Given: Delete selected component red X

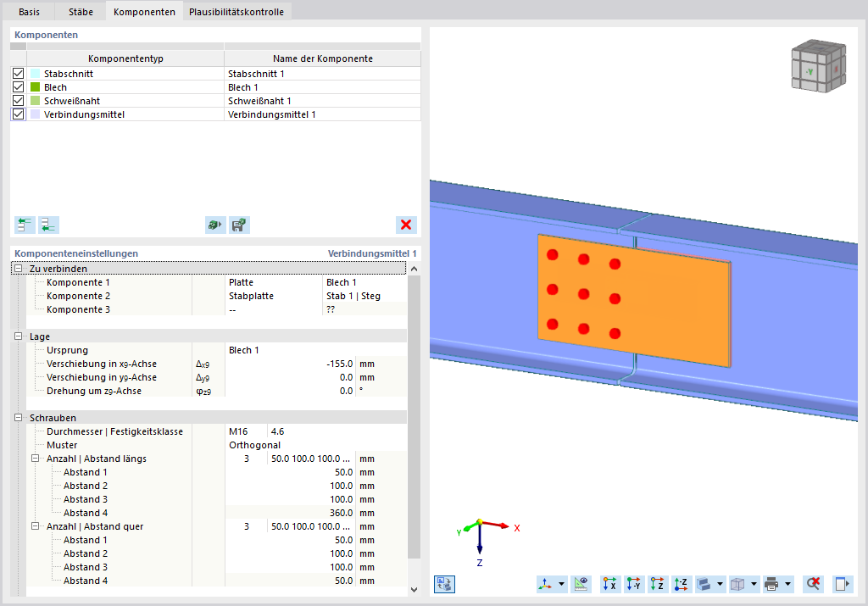Looking at the screenshot, I should [x=406, y=225].
